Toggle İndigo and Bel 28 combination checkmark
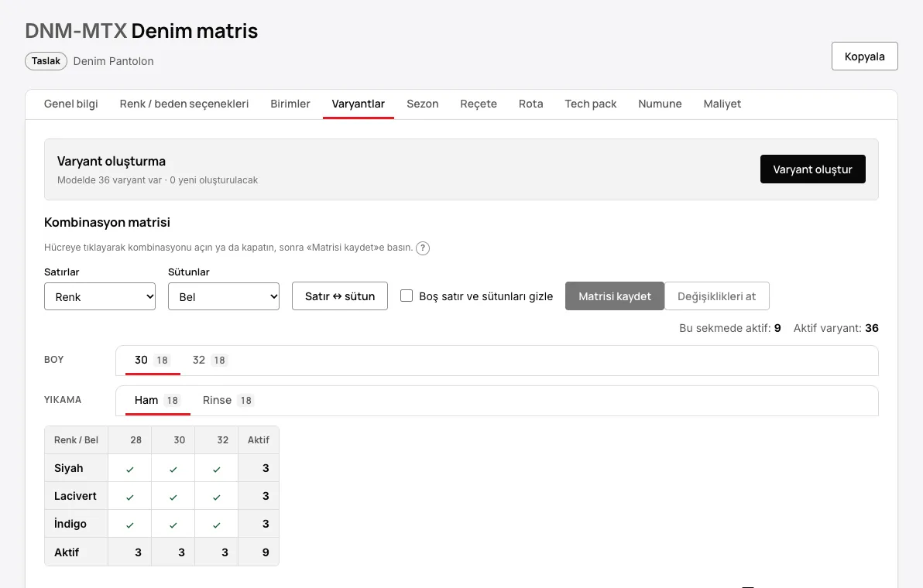 [130, 524]
